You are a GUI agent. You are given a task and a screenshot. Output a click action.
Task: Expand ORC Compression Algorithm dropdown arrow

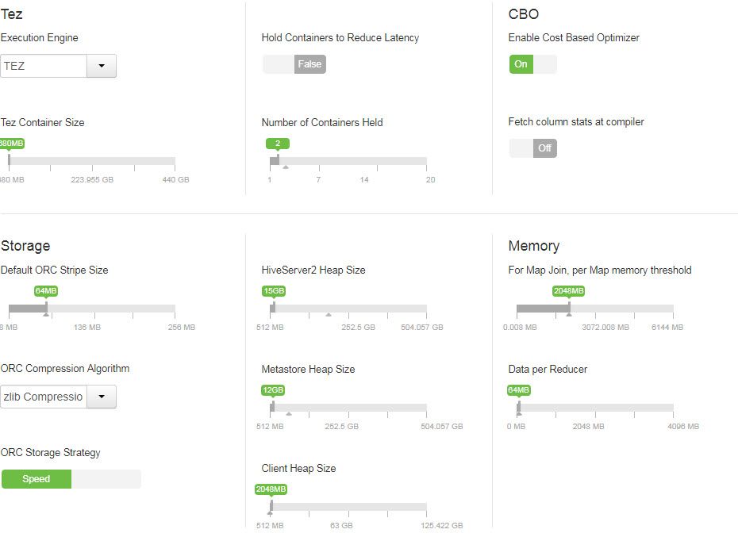click(x=102, y=397)
